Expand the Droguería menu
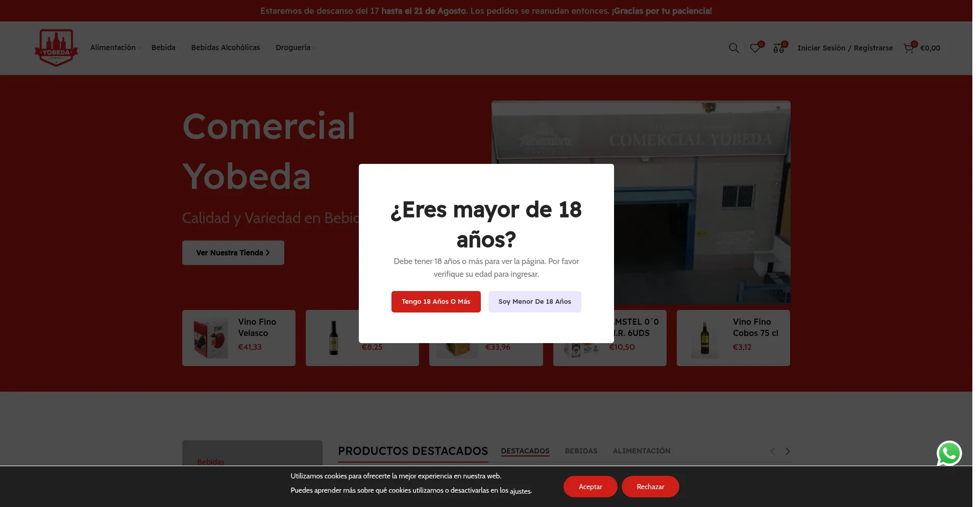The image size is (980, 507). tap(296, 47)
